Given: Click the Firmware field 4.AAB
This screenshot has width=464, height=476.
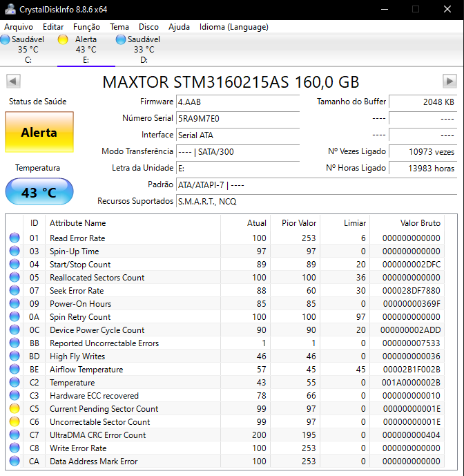Looking at the screenshot, I should 238,102.
